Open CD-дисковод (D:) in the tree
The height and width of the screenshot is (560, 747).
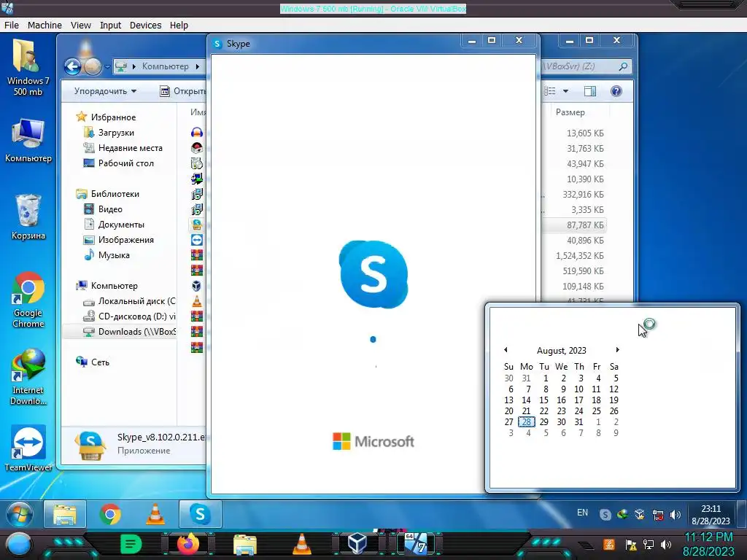[136, 316]
